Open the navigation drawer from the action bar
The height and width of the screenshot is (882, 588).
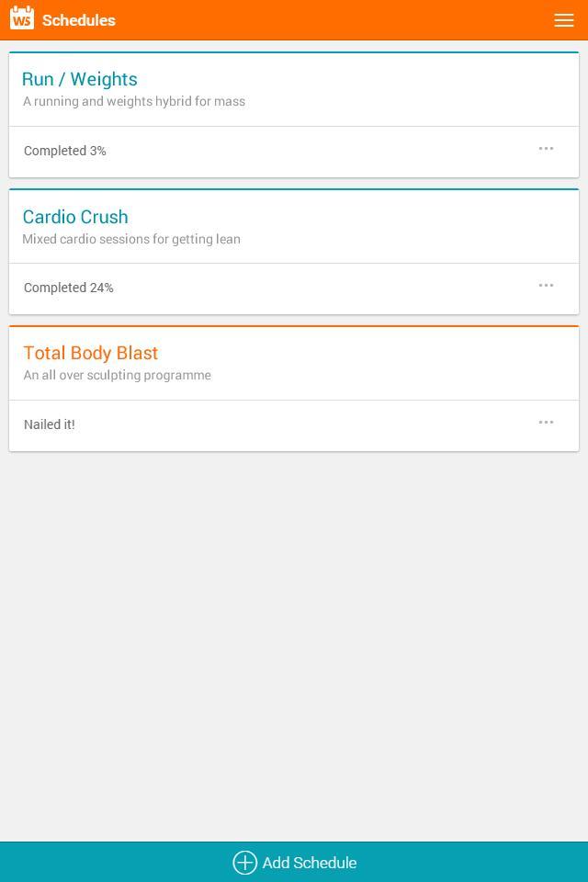point(564,20)
